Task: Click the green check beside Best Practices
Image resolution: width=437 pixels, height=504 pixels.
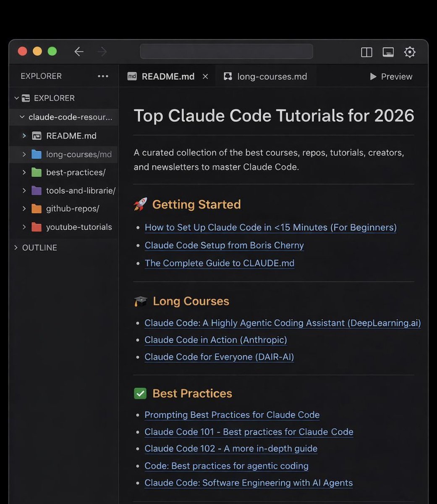Action: pos(140,394)
